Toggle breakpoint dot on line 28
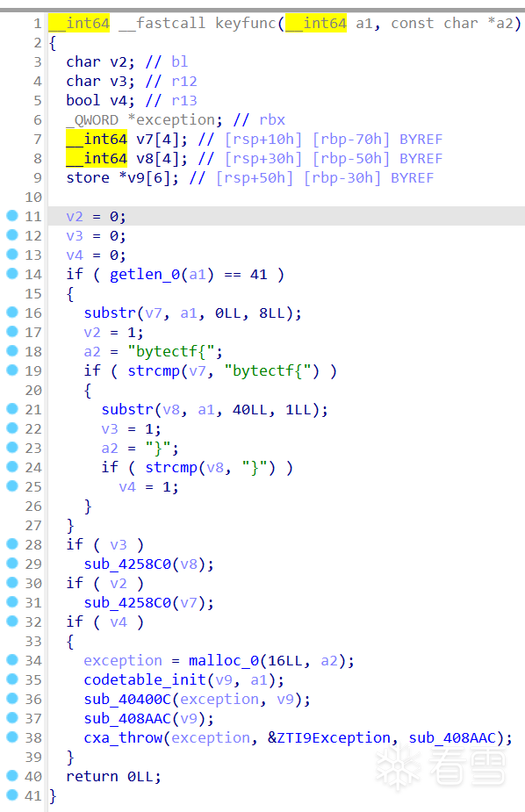 tap(12, 544)
